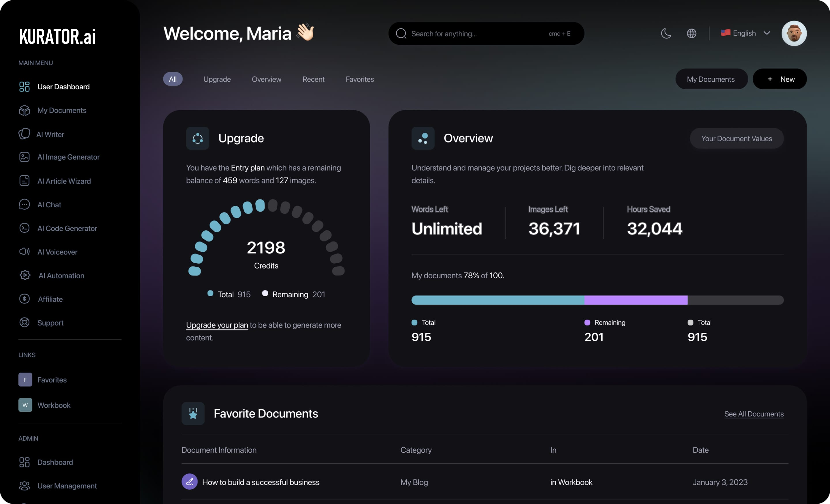Toggle dark mode moon icon

666,33
